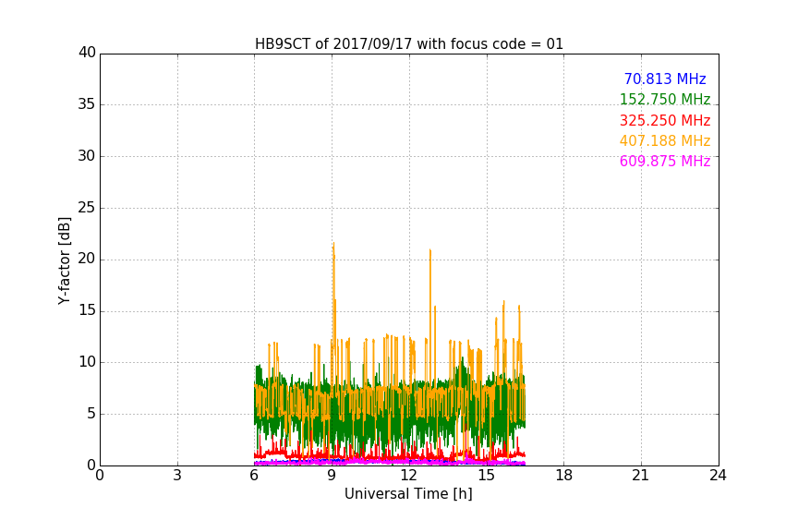Click the x-axis tick label 9
This screenshot has width=798, height=532.
tap(332, 476)
